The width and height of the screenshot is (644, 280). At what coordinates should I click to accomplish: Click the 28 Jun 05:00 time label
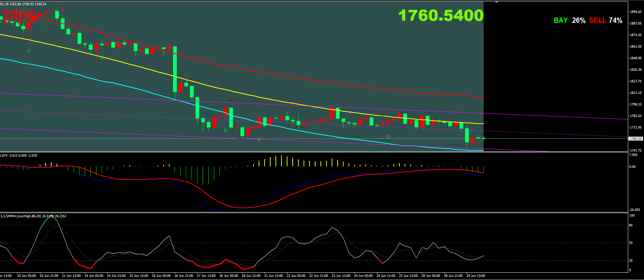click(x=431, y=276)
